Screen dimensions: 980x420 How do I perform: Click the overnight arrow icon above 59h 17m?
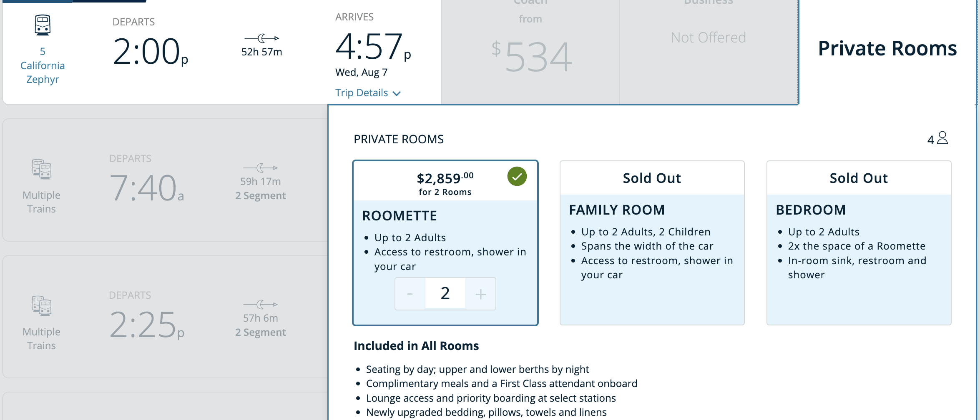pyautogui.click(x=261, y=168)
